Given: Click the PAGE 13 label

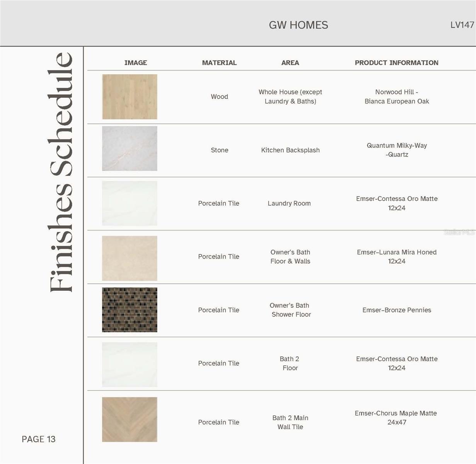Looking at the screenshot, I should point(39,439).
